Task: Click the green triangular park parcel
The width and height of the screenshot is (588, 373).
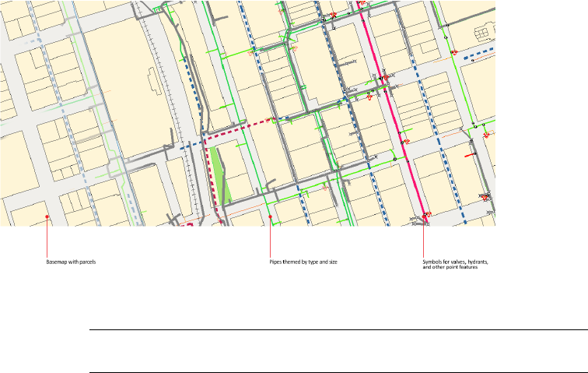Action: pos(221,175)
